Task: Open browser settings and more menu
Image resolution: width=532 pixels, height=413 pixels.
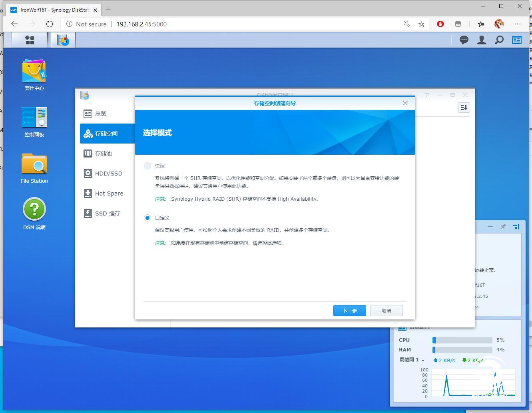Action: tap(518, 24)
